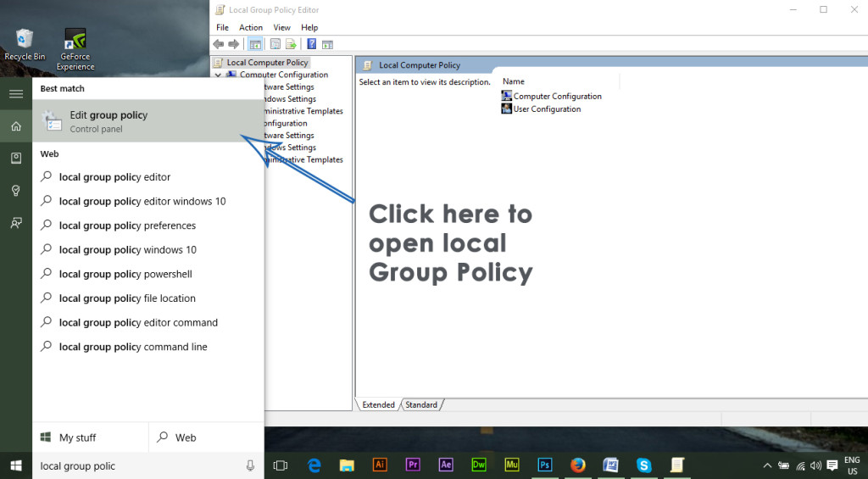868x479 pixels.
Task: Open Adobe Premiere Pro from the taskbar
Action: (x=413, y=465)
